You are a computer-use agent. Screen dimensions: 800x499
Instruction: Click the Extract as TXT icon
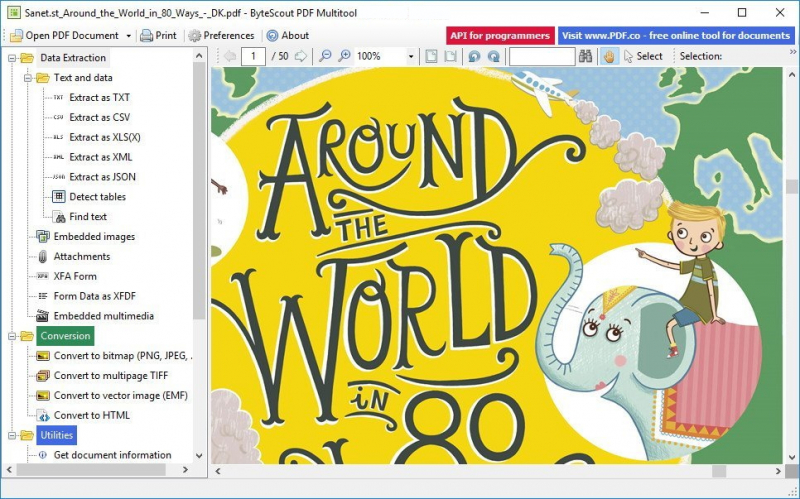coord(59,97)
